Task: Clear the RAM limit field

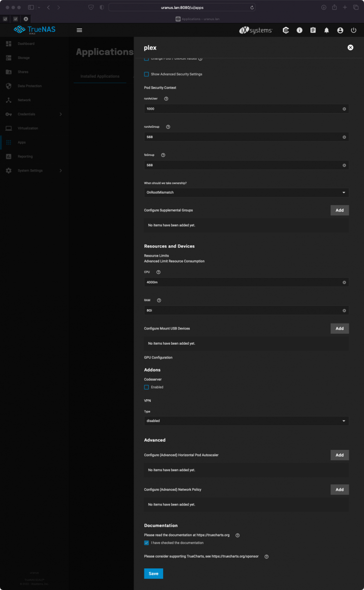Action: 344,311
